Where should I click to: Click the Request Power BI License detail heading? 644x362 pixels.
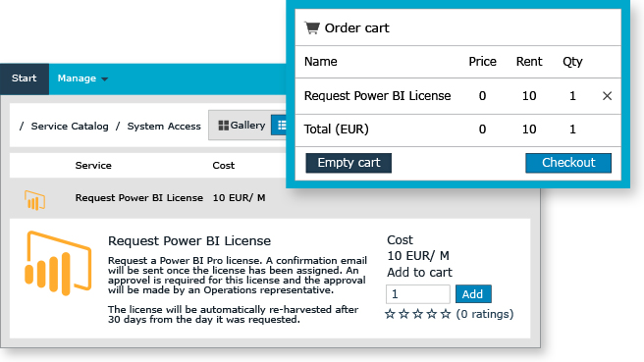[x=189, y=241]
